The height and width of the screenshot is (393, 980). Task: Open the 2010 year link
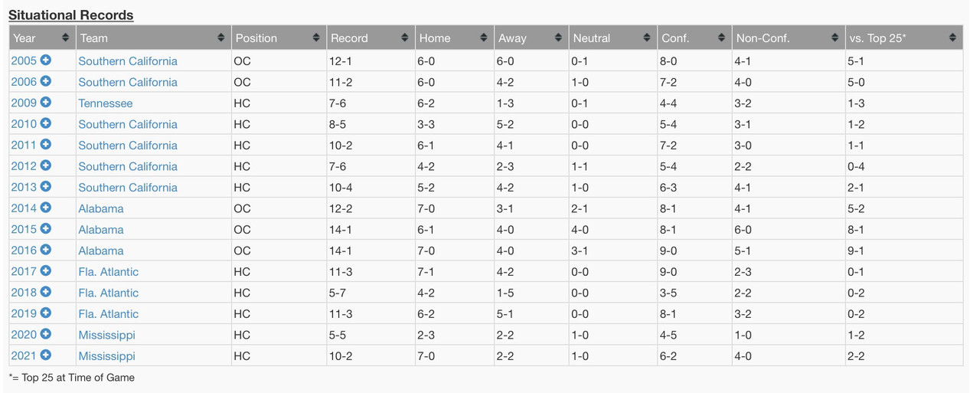tap(24, 124)
